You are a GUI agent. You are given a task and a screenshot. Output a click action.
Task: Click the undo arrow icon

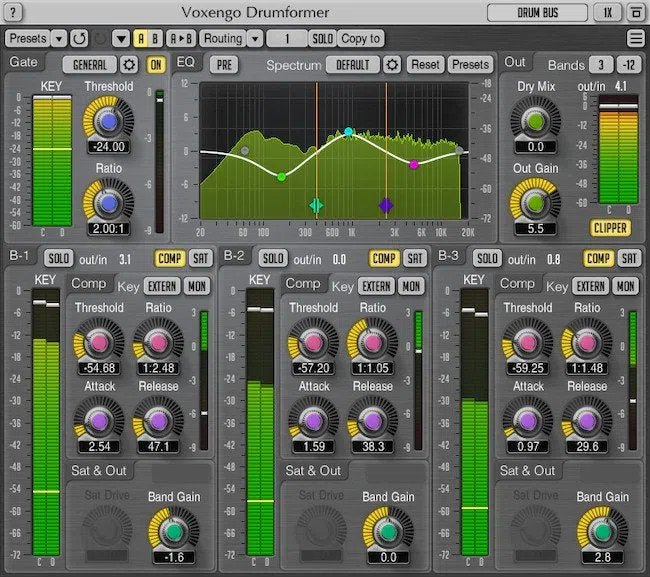coord(79,39)
